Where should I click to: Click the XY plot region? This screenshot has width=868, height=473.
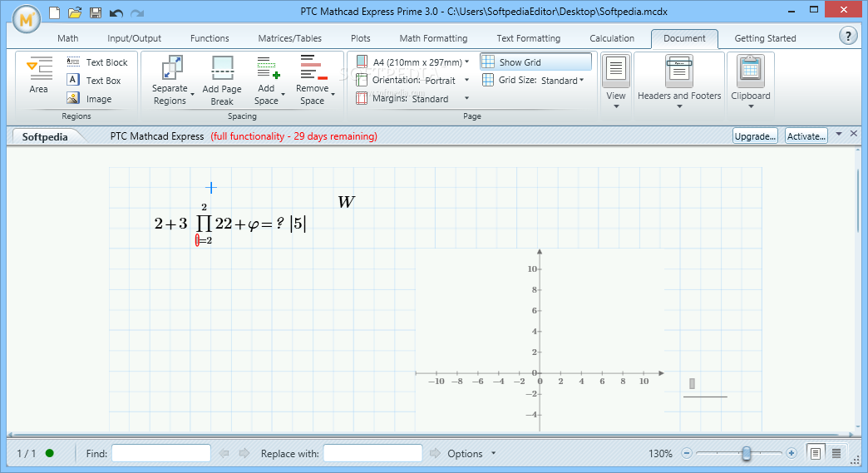(x=540, y=340)
